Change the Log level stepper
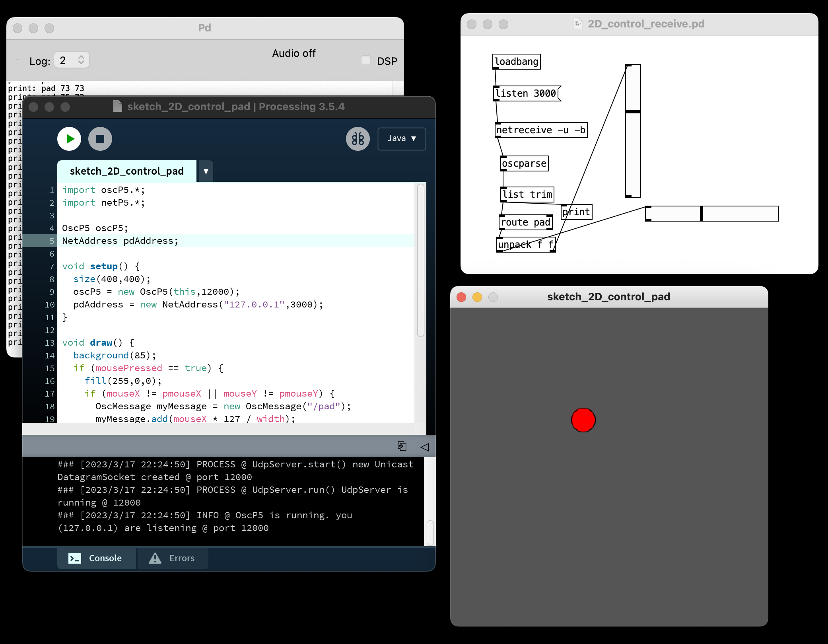This screenshot has width=828, height=644. point(81,60)
